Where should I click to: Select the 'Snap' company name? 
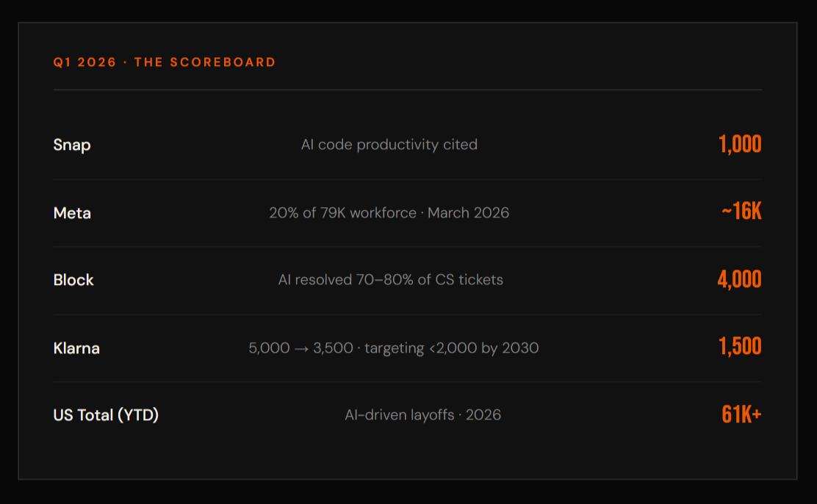point(72,145)
